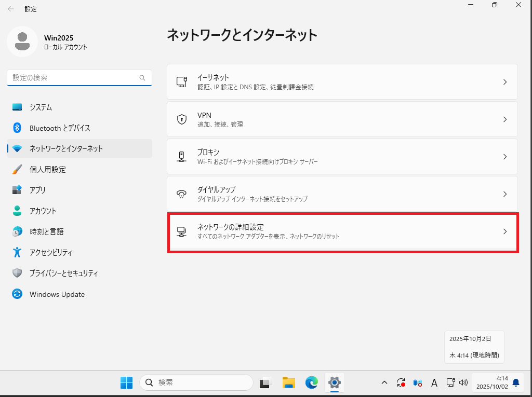Image resolution: width=532 pixels, height=397 pixels.
Task: Click the ネットワークの詳細設定 computer icon
Action: click(181, 231)
